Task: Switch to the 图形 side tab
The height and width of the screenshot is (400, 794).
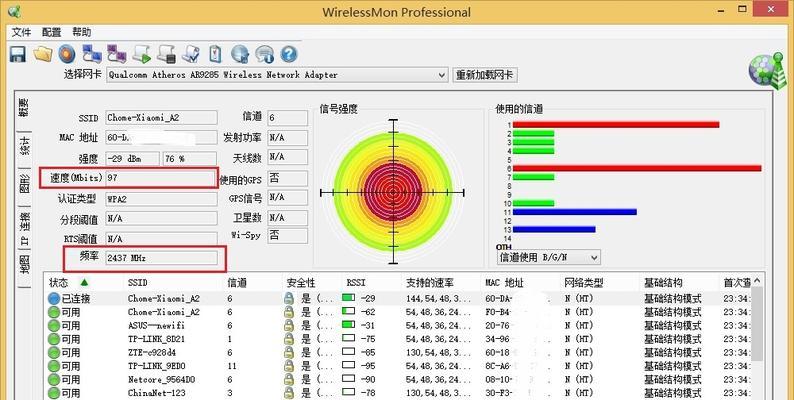Action: tap(24, 184)
